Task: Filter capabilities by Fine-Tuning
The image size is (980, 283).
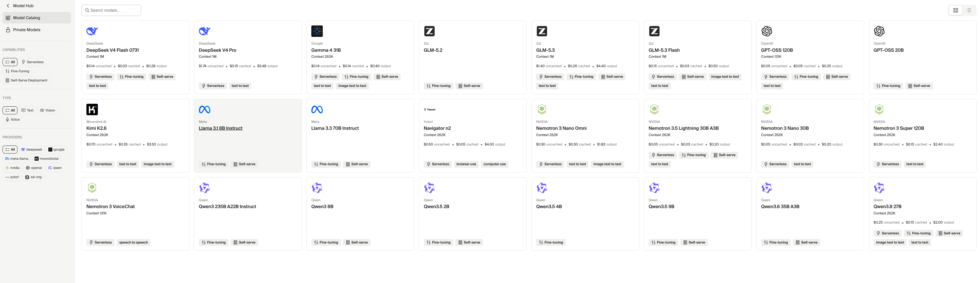Action: click(x=17, y=71)
